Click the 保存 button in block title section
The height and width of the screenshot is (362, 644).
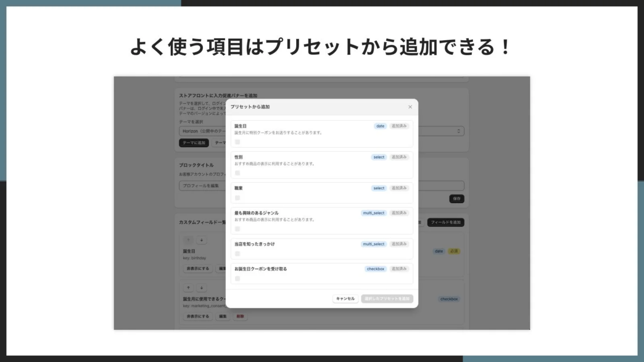click(457, 199)
